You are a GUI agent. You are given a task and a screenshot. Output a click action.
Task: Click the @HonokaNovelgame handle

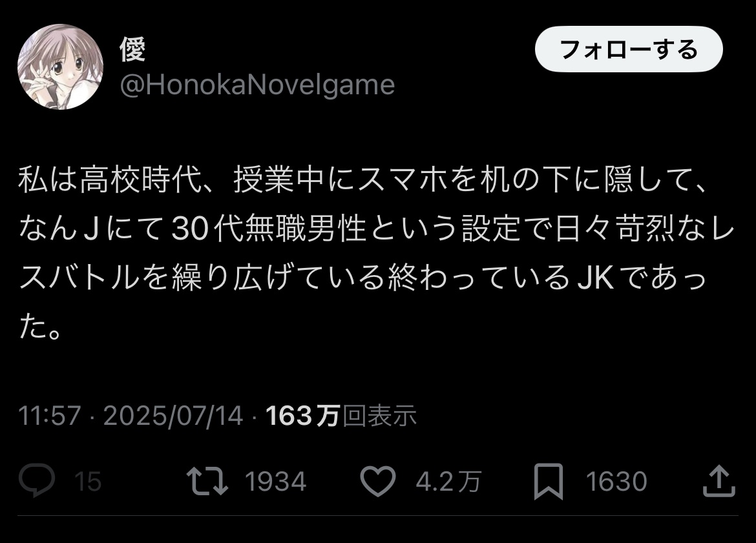257,85
